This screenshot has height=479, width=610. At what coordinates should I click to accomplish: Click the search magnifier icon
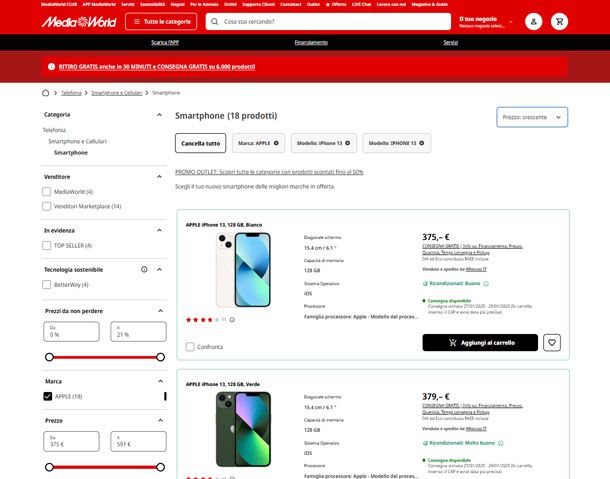pos(214,22)
